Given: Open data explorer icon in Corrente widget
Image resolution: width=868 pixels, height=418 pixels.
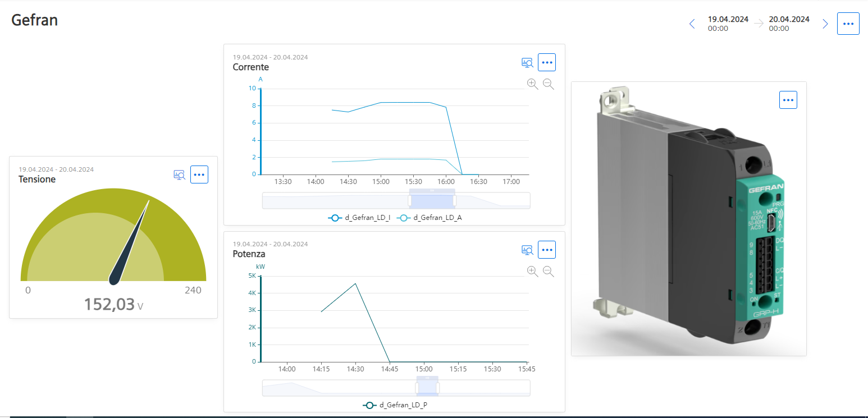Looking at the screenshot, I should coord(527,63).
